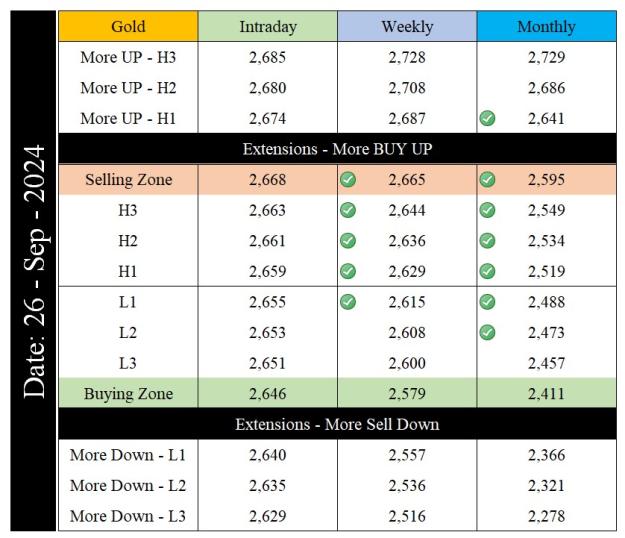625x538 pixels.
Task: Click the checkmark next to Weekly 2,665
Action: (348, 180)
